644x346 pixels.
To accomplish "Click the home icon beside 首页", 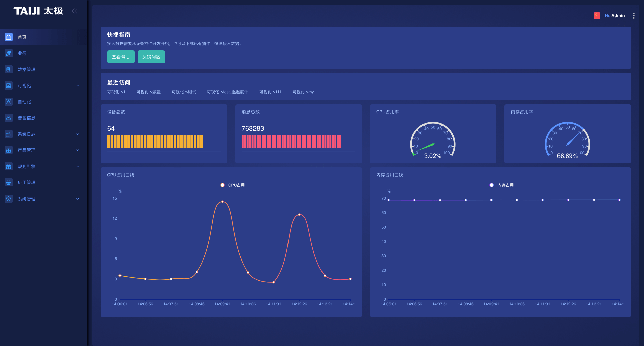I will 9,37.
